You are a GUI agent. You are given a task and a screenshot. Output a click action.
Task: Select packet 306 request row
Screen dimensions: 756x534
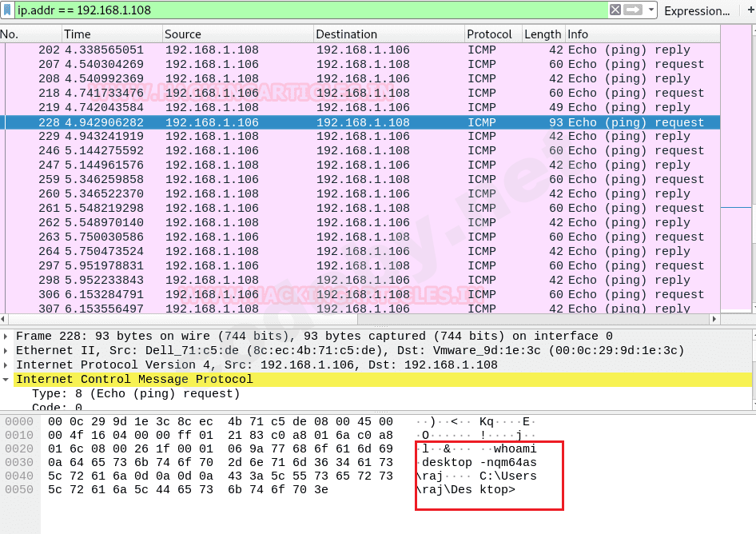361,295
